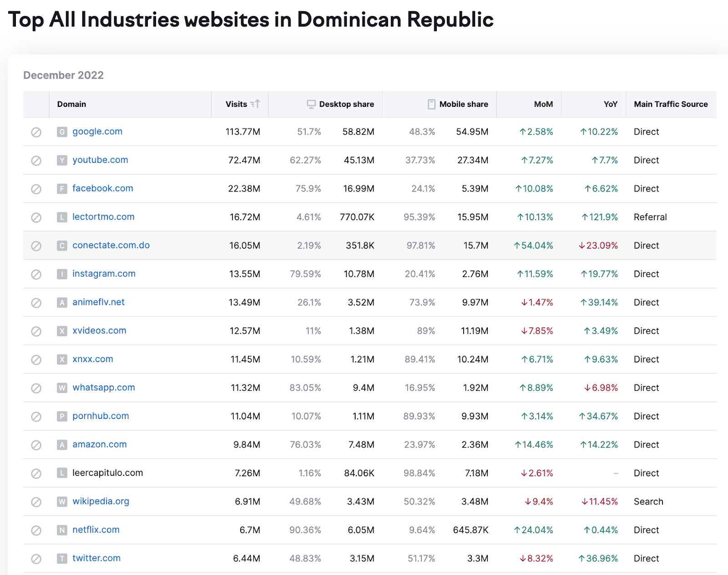The width and height of the screenshot is (728, 575).
Task: Click conectate.com.do's 54.04% MoM value
Action: (533, 246)
